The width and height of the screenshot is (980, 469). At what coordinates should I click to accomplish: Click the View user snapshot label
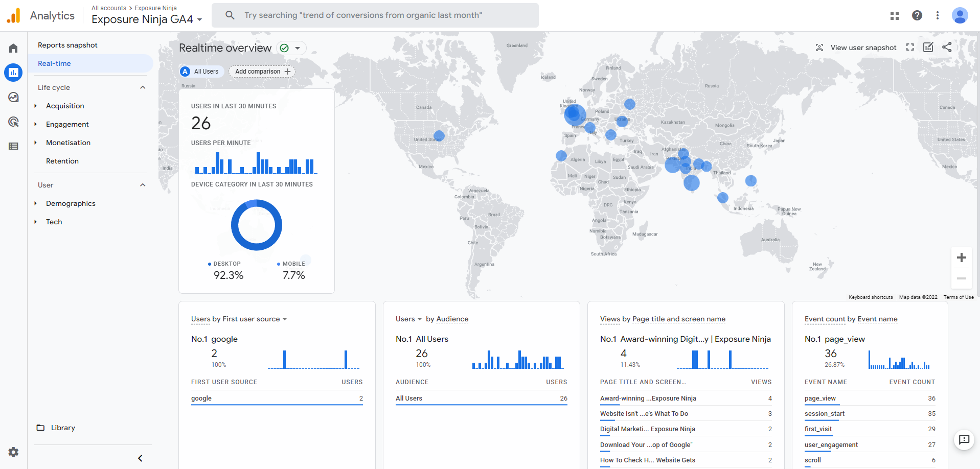tap(863, 48)
